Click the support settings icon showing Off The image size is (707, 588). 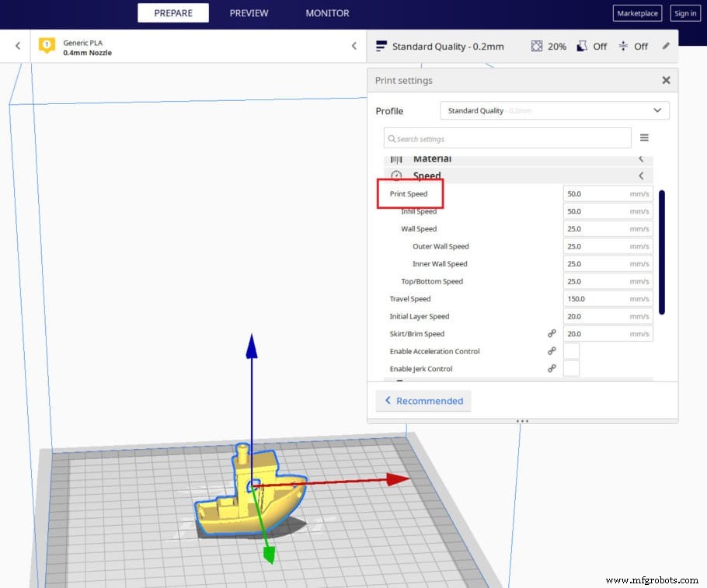point(583,46)
